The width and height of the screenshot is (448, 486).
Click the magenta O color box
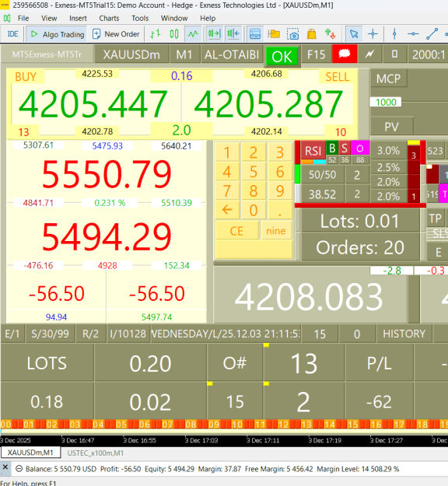pos(360,149)
